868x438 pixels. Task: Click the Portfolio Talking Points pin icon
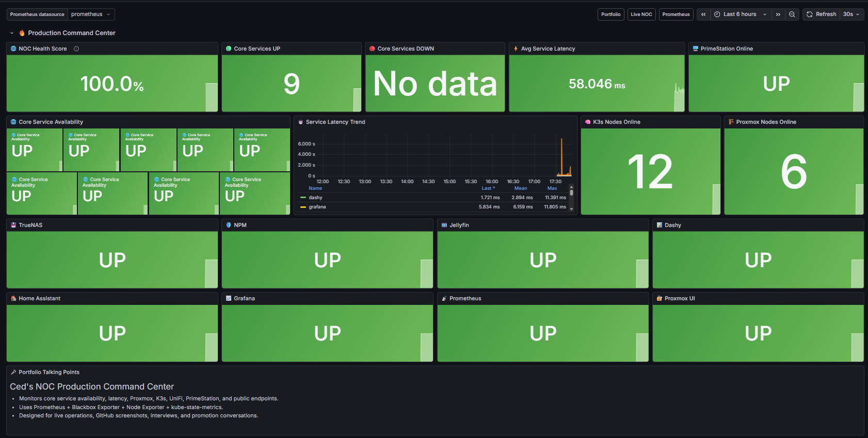coord(13,372)
